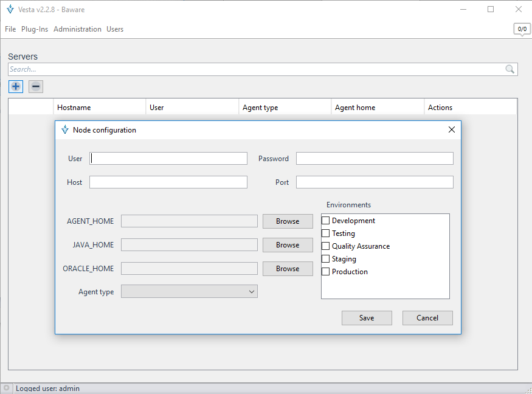Open the Administration menu
This screenshot has height=394, width=532.
click(77, 29)
